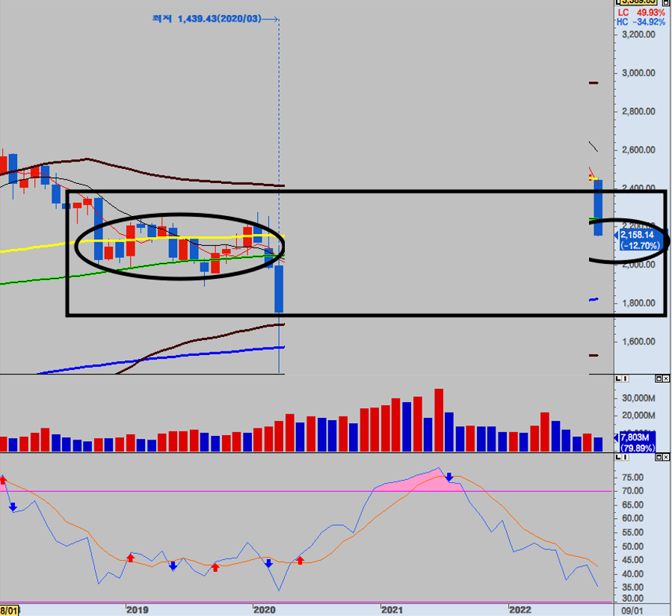Click the blue sell arrow near mid-2021 oscillator peak

[x=448, y=477]
